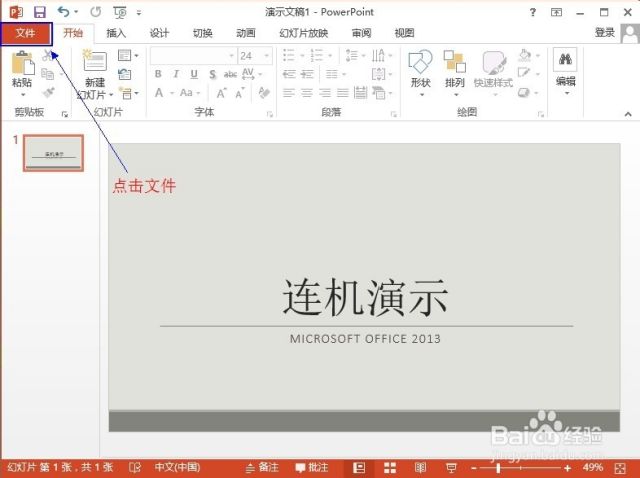Collapse the ribbon with the chevron
The width and height of the screenshot is (640, 478).
pyautogui.click(x=628, y=114)
